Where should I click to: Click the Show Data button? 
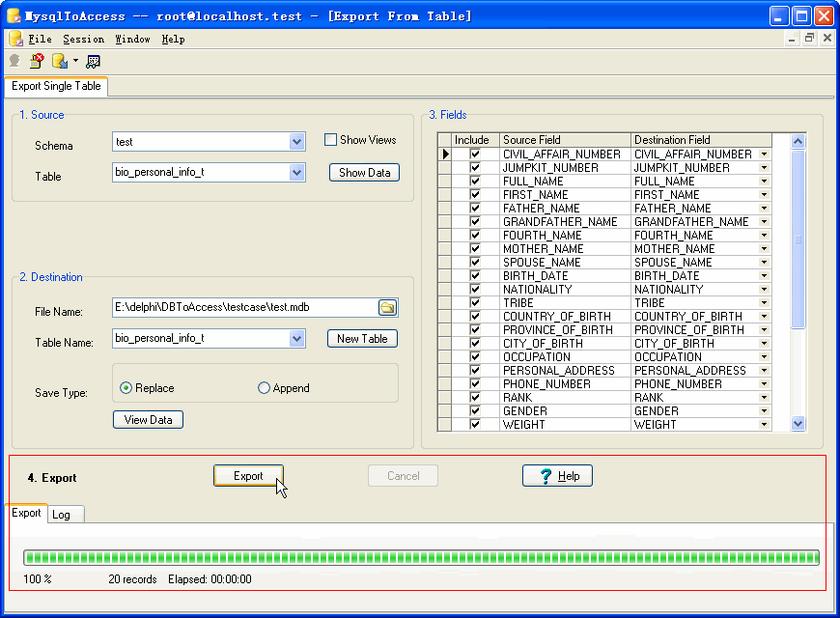coord(364,173)
